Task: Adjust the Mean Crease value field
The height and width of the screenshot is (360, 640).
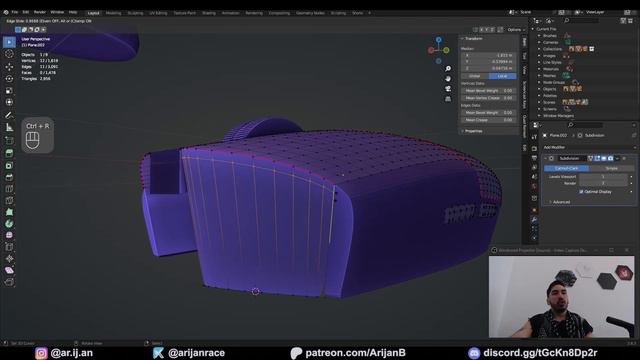Action: point(489,120)
